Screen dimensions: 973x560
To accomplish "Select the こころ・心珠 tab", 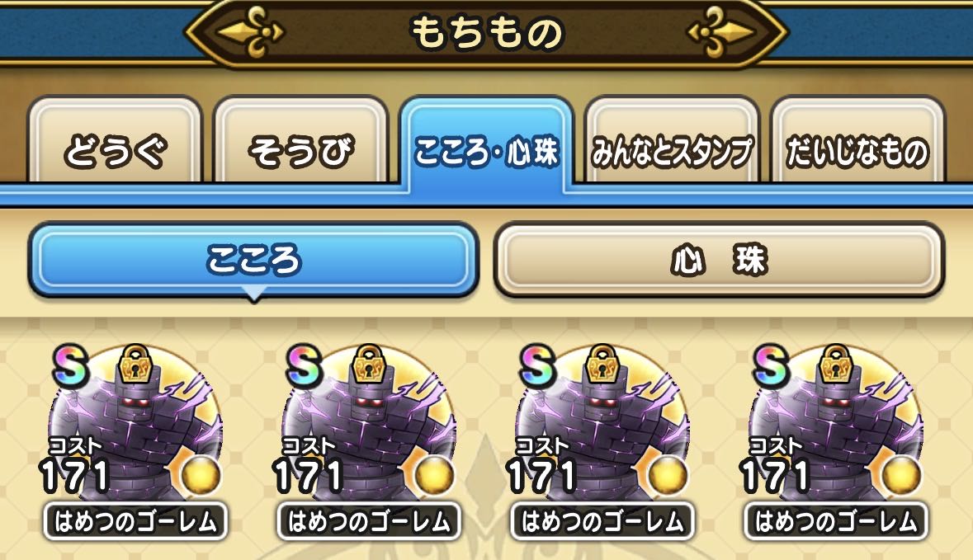I will coord(487,144).
